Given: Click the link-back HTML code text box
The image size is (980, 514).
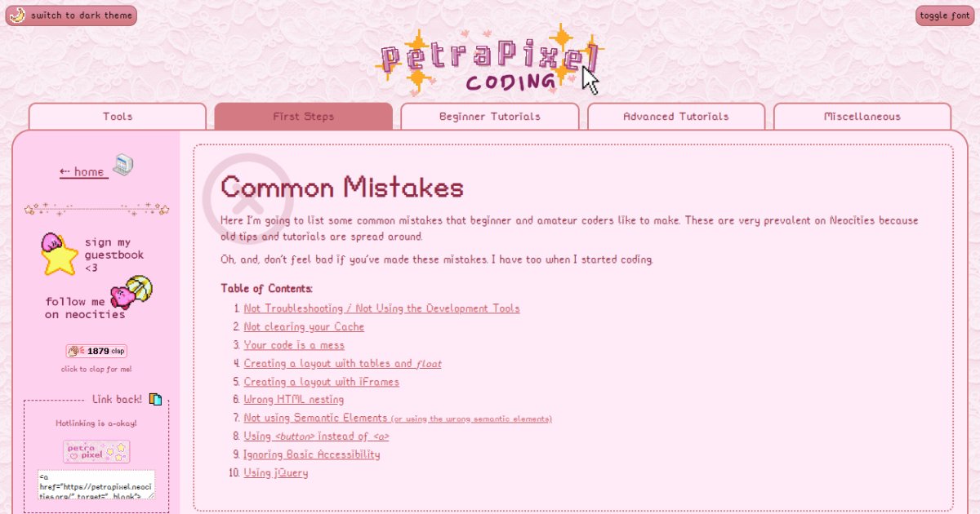Looking at the screenshot, I should pos(96,484).
